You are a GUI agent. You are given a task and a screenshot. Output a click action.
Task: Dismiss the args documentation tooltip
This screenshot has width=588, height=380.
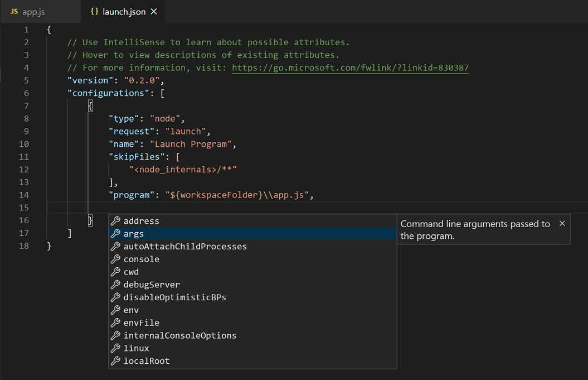tap(562, 223)
